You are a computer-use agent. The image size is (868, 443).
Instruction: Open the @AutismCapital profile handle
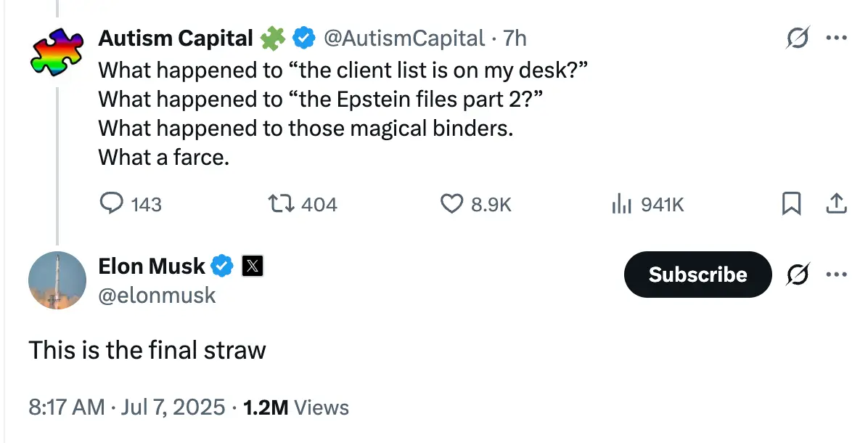coord(404,38)
